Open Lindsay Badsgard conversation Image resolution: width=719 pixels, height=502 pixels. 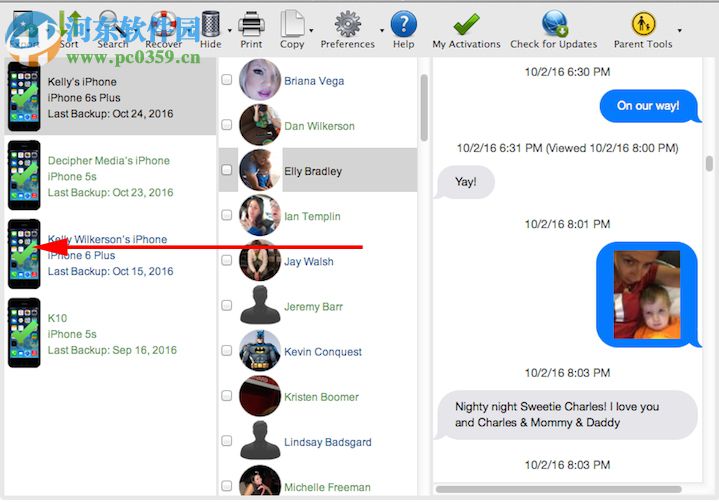tap(318, 441)
